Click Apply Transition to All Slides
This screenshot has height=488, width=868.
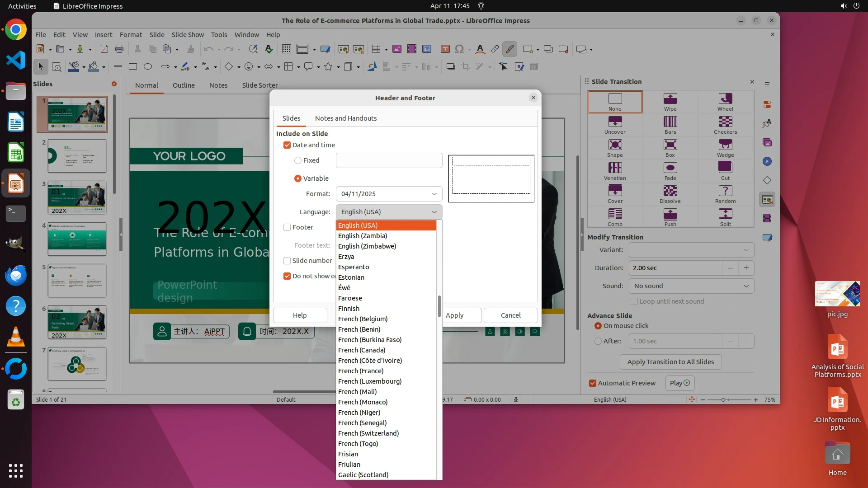(670, 362)
